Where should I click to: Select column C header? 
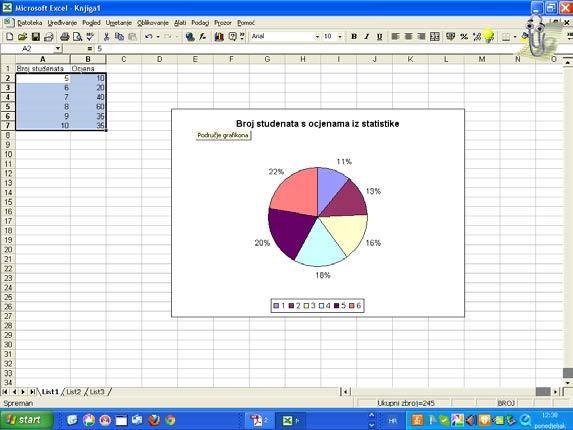[124, 59]
